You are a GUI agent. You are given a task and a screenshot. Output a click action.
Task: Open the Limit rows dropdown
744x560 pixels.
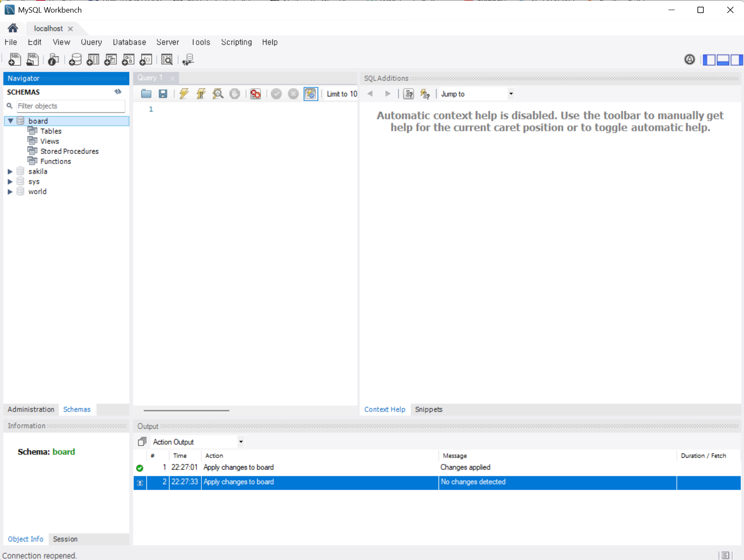[342, 94]
